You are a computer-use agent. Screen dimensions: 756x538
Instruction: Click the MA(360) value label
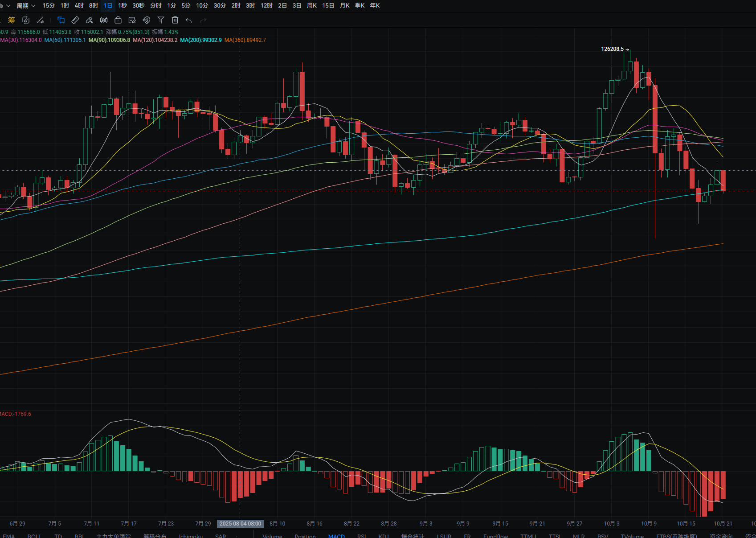pyautogui.click(x=245, y=40)
